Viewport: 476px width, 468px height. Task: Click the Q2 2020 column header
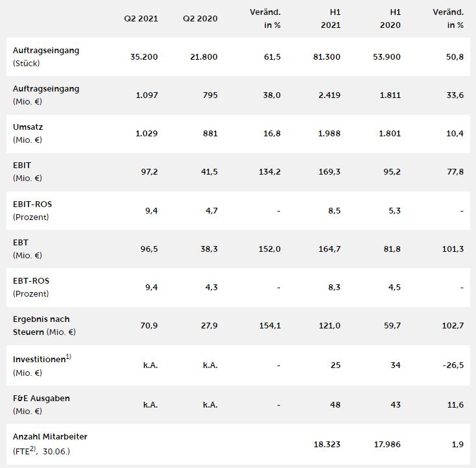coord(200,19)
